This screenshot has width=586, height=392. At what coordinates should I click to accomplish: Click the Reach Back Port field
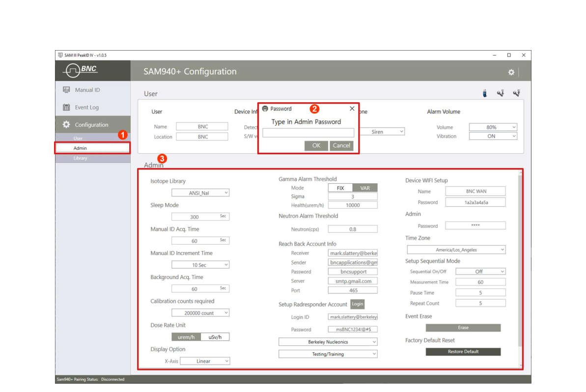[x=353, y=290]
